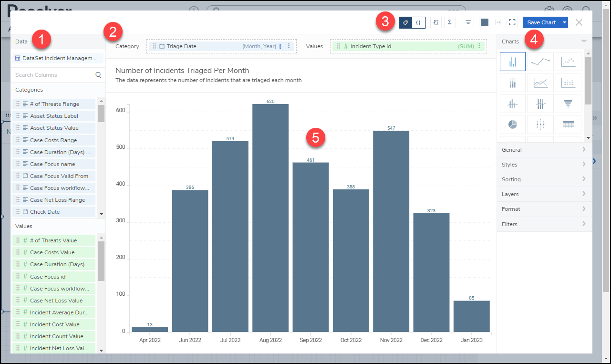Image resolution: width=611 pixels, height=364 pixels.
Task: Enter fullscreen with the expand icon
Action: [x=512, y=22]
